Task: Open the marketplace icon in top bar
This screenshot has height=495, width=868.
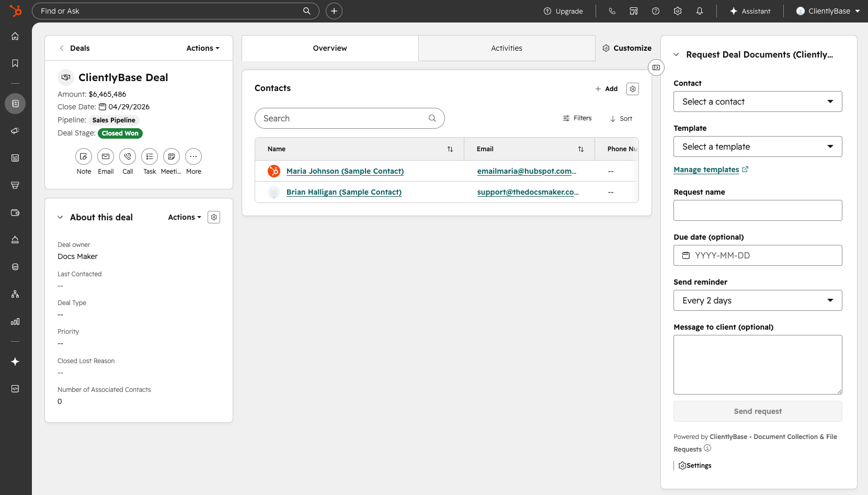Action: (634, 11)
